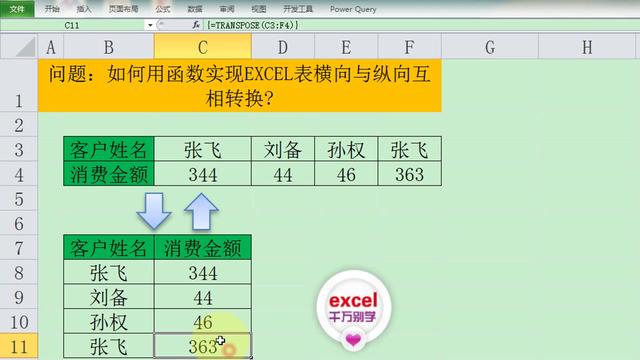This screenshot has width=640, height=360.
Task: Click cell 消费金额 in row 4
Action: tap(109, 174)
